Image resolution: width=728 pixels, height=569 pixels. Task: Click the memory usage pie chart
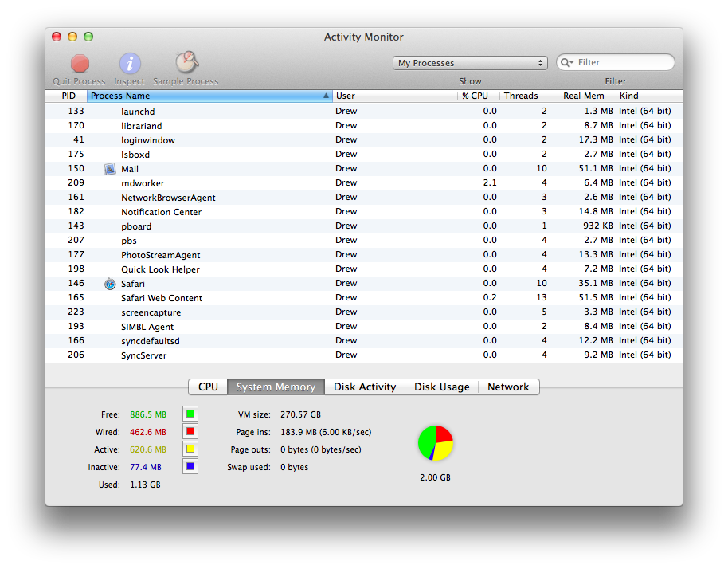(436, 443)
